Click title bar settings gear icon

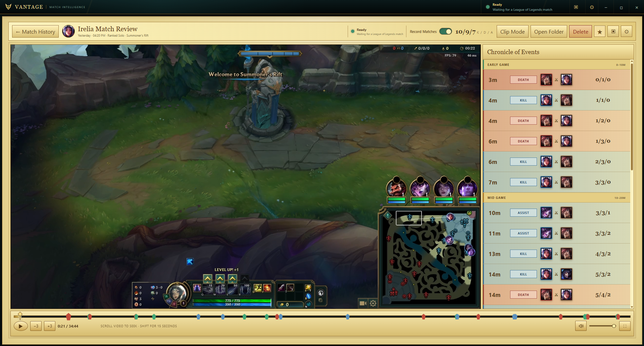coord(592,7)
